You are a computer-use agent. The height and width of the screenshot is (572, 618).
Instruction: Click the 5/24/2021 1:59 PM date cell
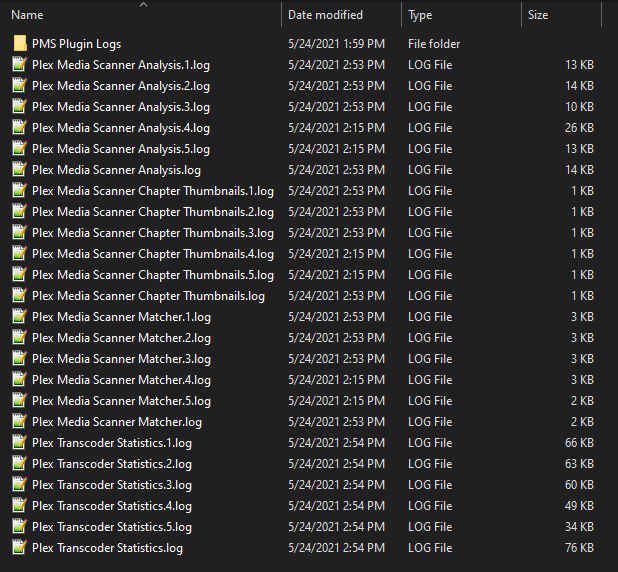(336, 44)
